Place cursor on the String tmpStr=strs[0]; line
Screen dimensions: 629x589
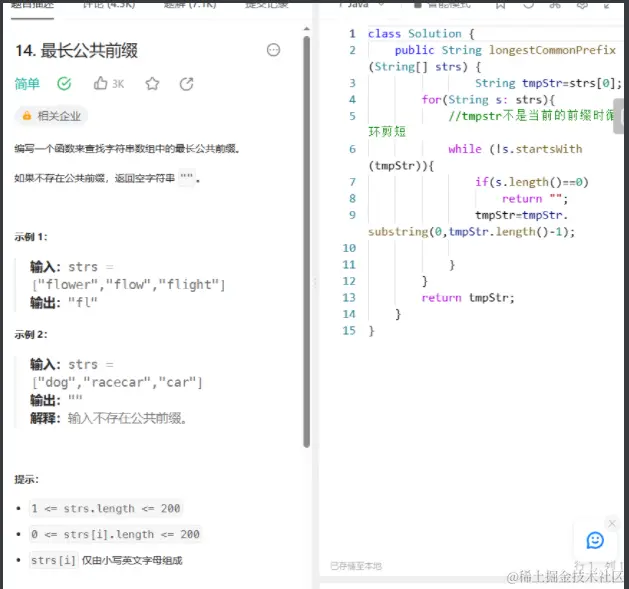point(548,83)
